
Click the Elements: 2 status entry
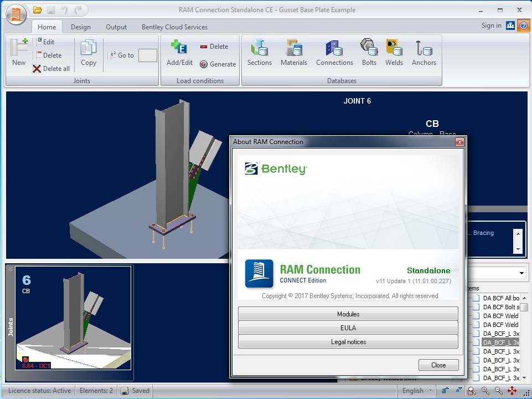[x=96, y=391]
